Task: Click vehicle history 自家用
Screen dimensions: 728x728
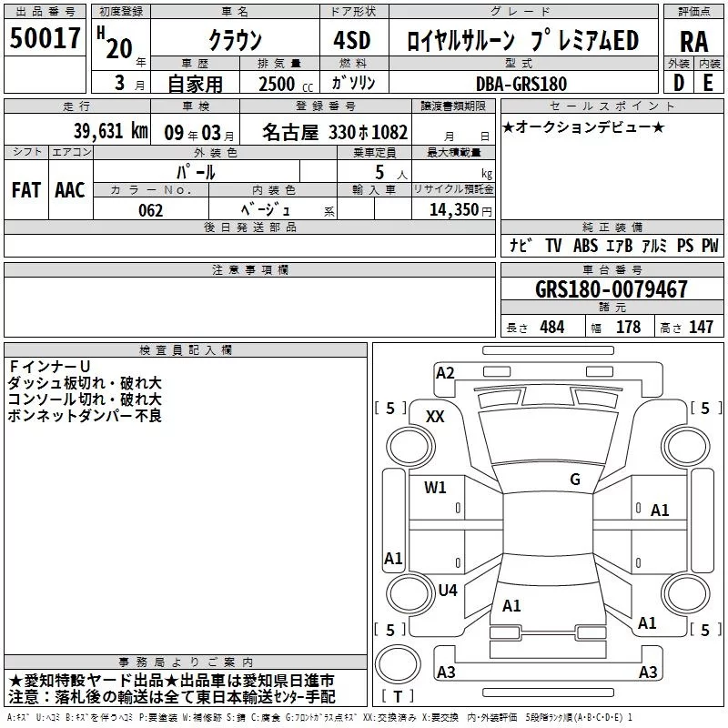Action: click(195, 84)
